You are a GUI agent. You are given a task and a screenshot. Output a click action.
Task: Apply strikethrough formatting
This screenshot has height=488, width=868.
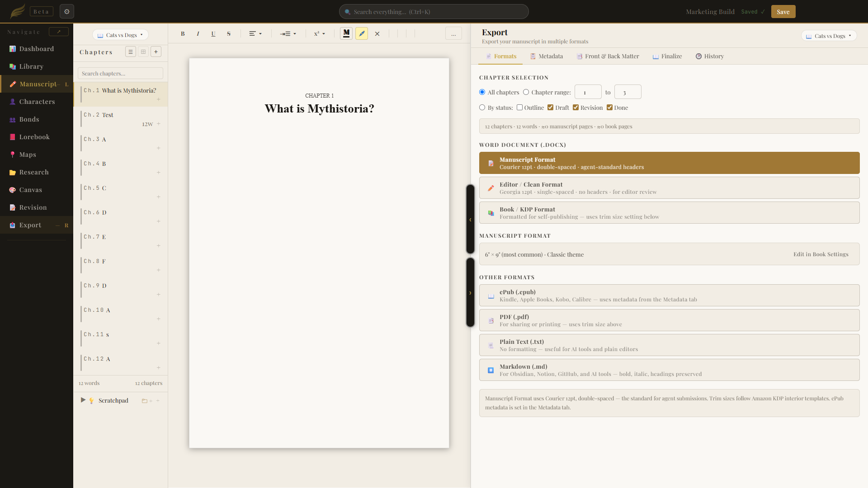pos(229,33)
